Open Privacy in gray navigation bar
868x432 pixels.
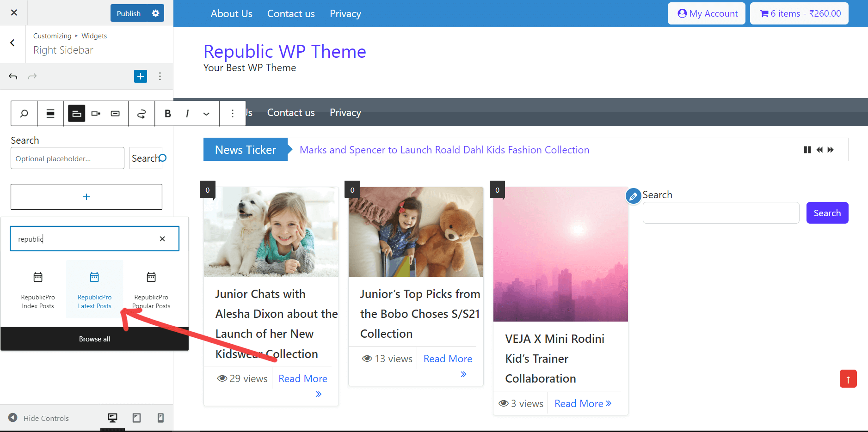coord(345,113)
